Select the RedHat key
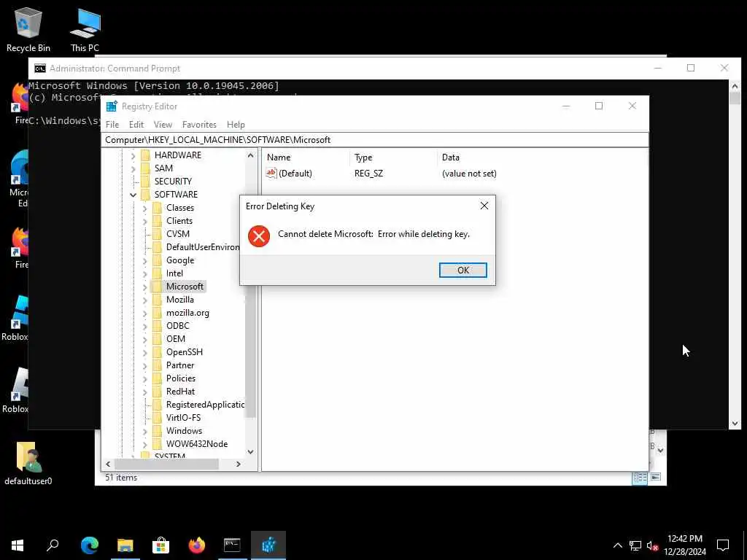 tap(180, 391)
